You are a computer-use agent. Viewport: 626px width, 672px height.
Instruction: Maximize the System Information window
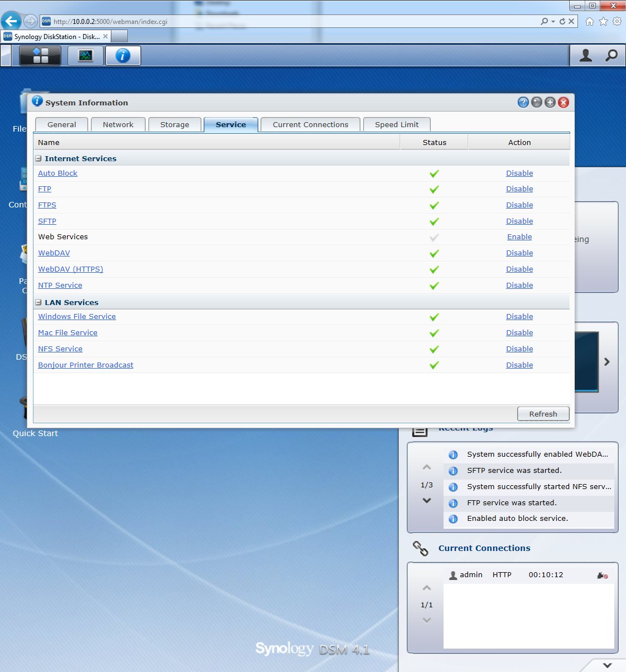[550, 102]
